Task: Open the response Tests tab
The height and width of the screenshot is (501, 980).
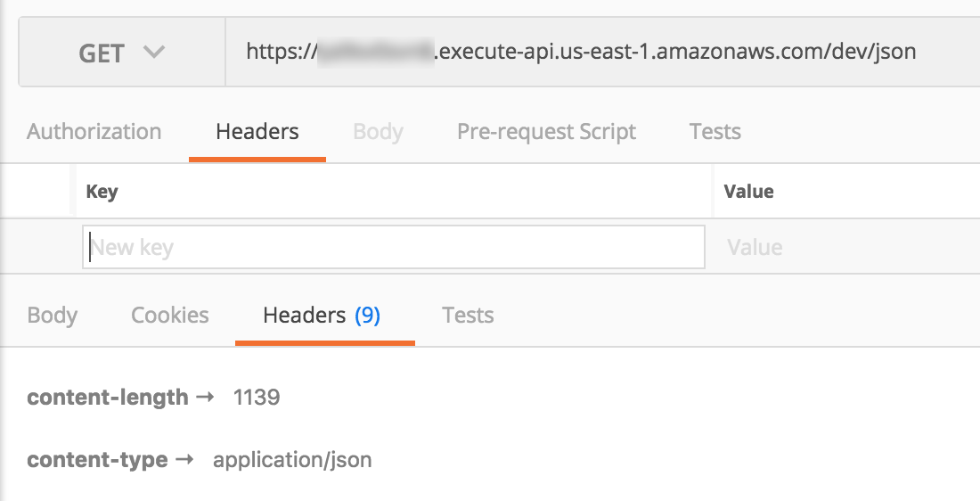Action: pos(468,316)
